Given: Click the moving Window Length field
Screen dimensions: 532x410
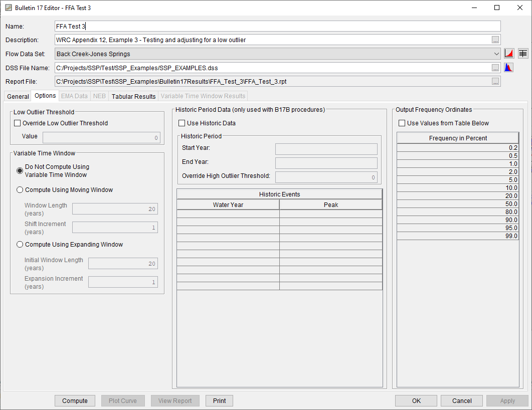Looking at the screenshot, I should (x=115, y=209).
